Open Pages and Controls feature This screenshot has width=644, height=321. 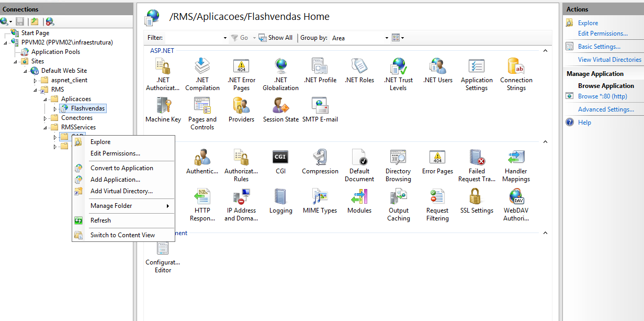(202, 114)
